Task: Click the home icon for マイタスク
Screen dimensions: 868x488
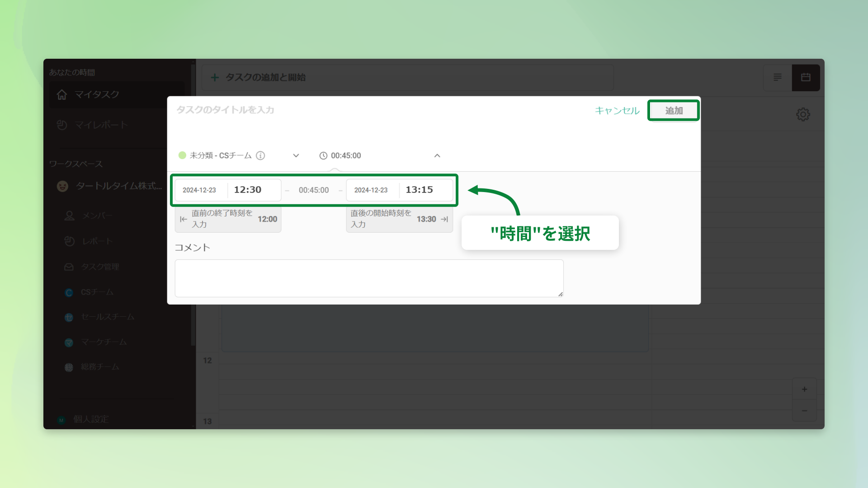Action: click(62, 94)
